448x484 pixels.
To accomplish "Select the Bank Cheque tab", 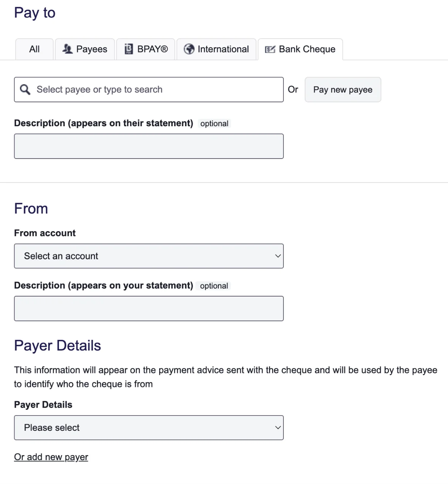I will [x=300, y=49].
